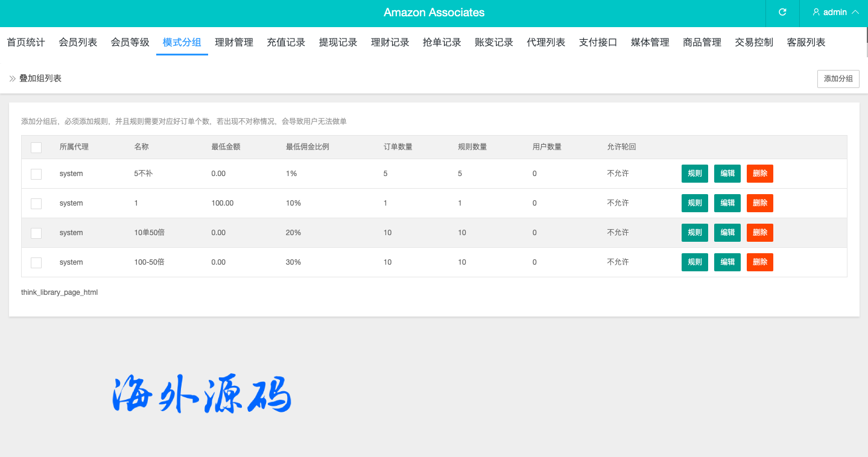This screenshot has width=868, height=457.
Task: Click the admin user avatar icon
Action: click(x=816, y=12)
